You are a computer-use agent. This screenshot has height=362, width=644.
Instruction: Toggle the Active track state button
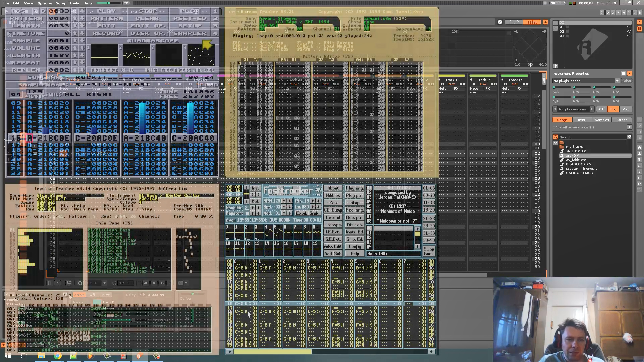pos(79,295)
